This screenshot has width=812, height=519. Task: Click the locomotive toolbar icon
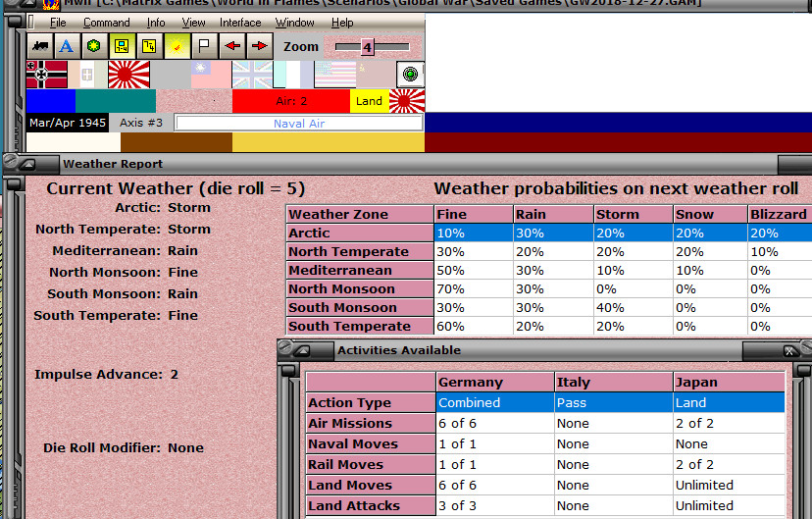(40, 47)
